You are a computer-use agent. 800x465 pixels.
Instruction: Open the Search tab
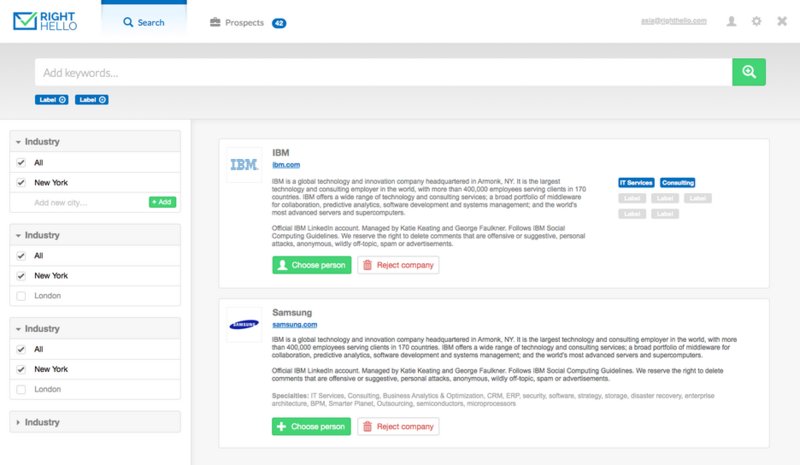click(x=144, y=22)
